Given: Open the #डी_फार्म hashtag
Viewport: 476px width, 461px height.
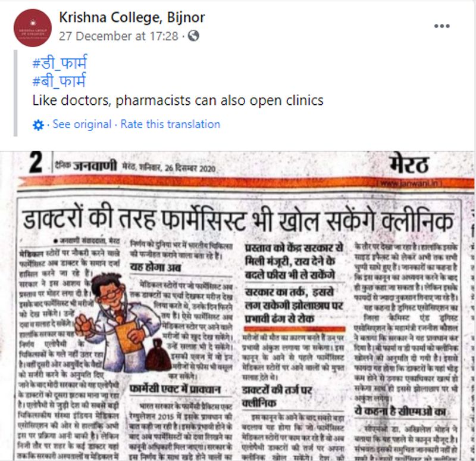Looking at the screenshot, I should [59, 63].
